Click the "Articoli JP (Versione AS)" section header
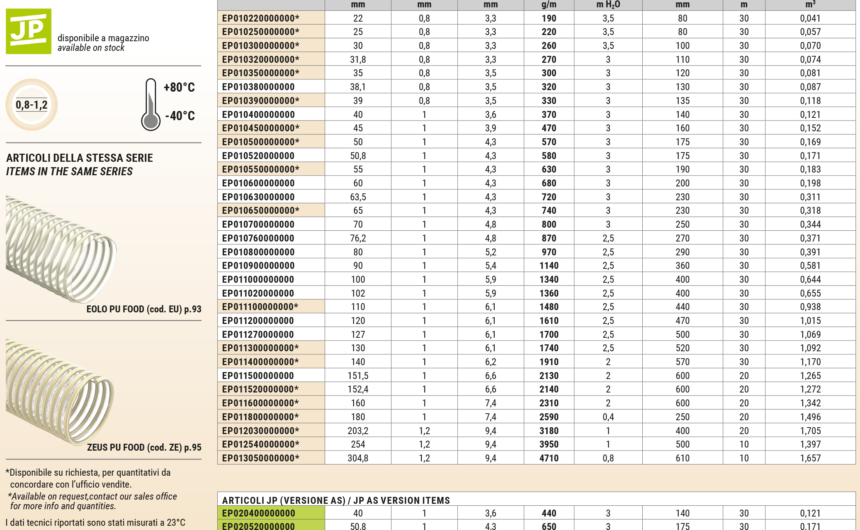The height and width of the screenshot is (530, 860). pos(335,499)
